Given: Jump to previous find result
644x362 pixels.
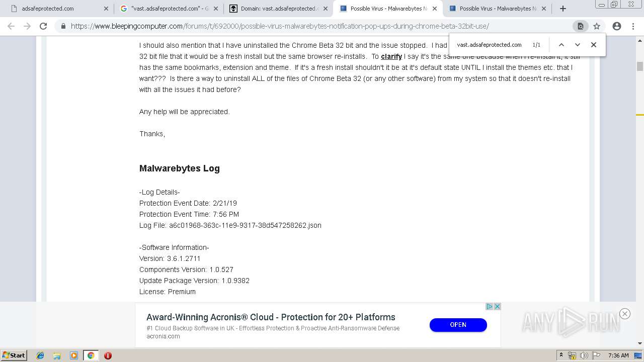Looking at the screenshot, I should (x=561, y=45).
